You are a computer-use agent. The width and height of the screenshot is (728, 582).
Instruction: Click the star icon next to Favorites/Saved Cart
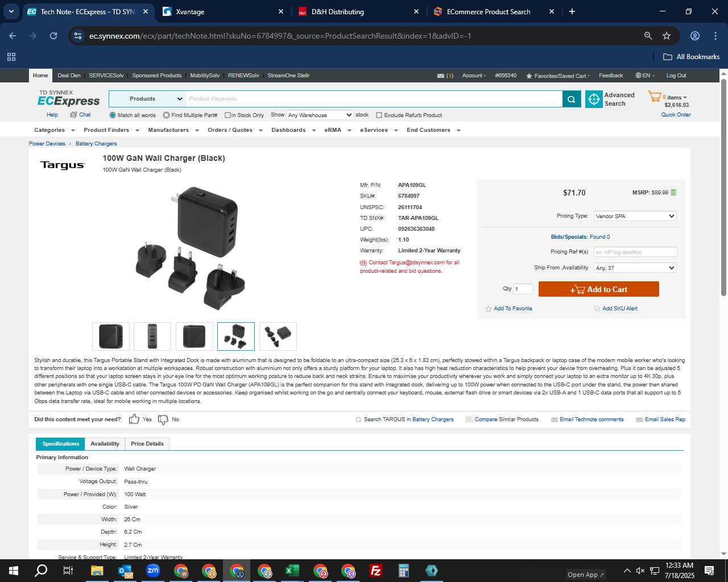coord(529,76)
